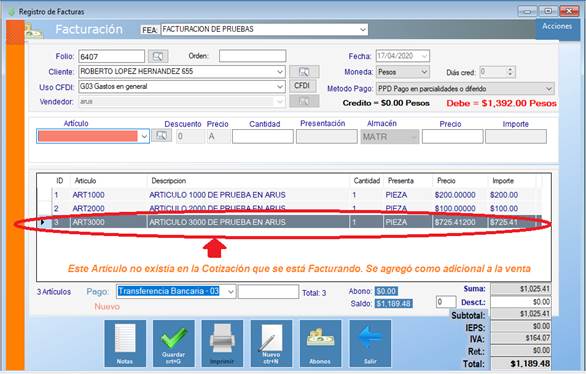Search client using magnifier beside Cliente

coord(304,71)
